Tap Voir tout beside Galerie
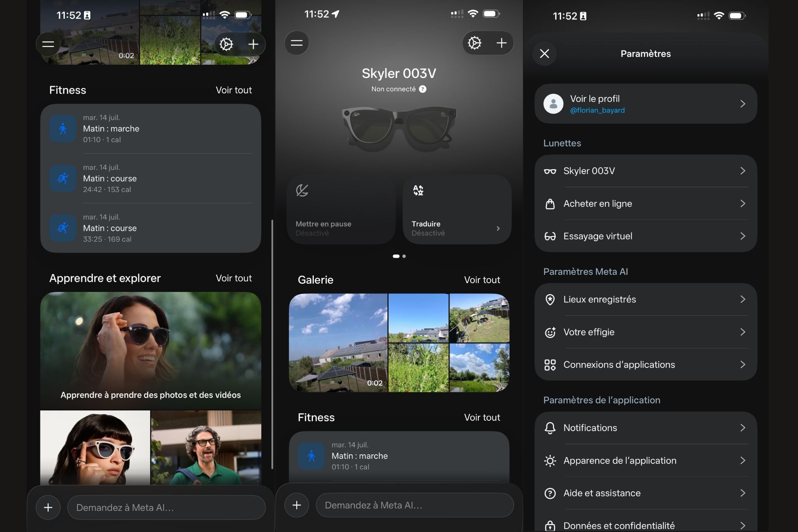The image size is (798, 532). 482,280
